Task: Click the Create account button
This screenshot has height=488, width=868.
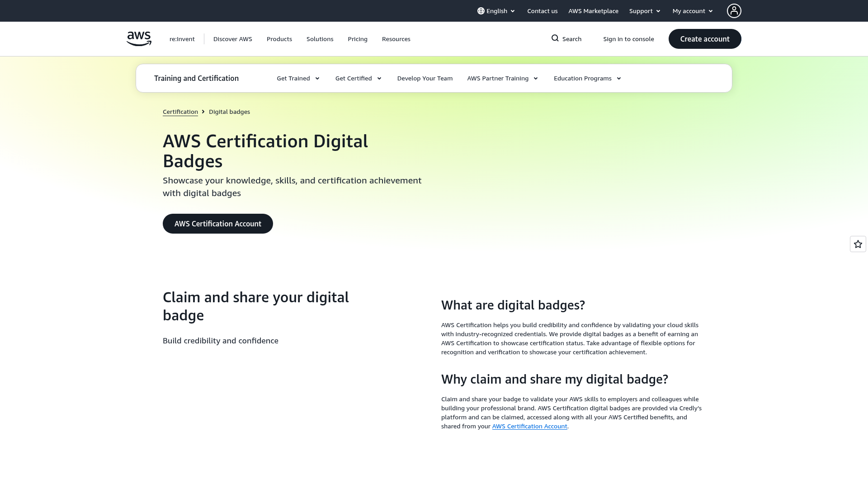Action: click(705, 39)
